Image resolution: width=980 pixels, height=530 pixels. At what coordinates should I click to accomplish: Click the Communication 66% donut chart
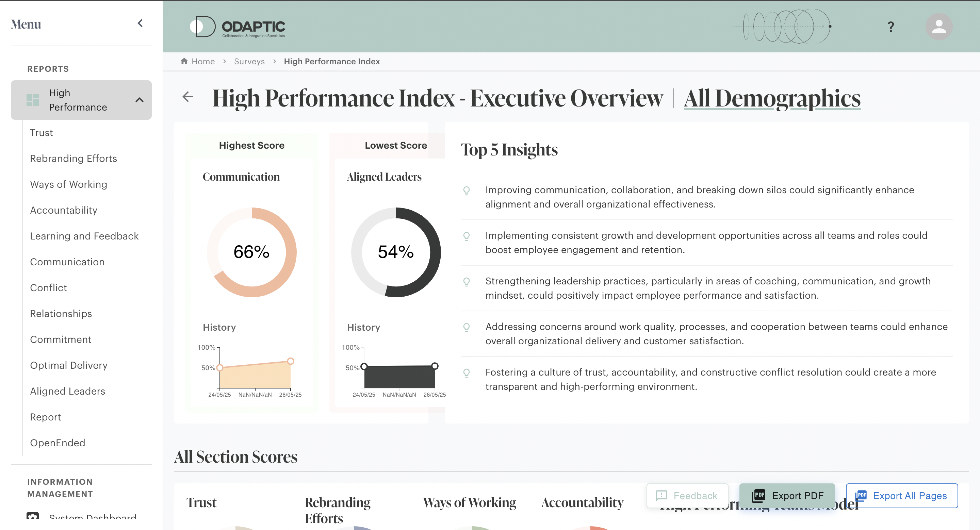click(x=251, y=252)
